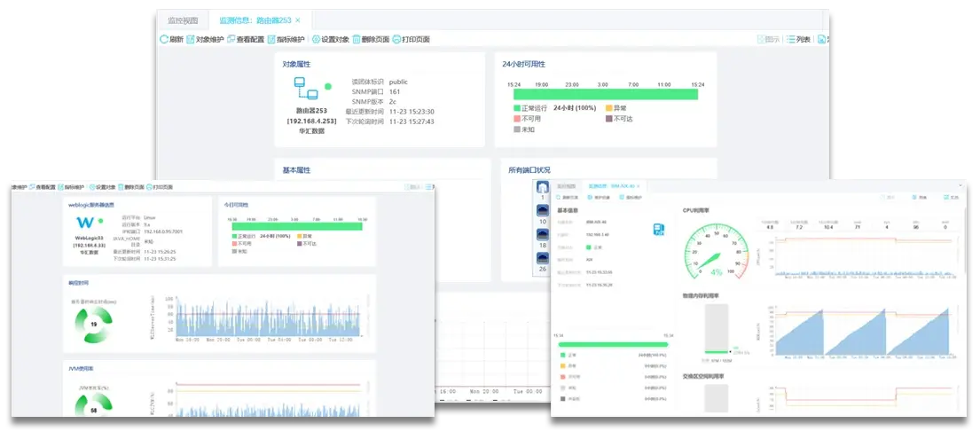
Task: Open 监控视图 tab in router window
Action: 183,20
